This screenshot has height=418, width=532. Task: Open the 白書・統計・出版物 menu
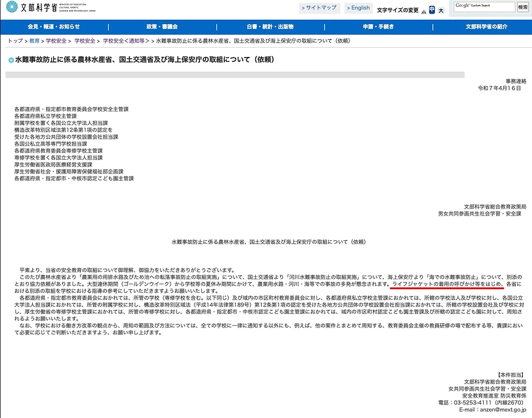point(271,27)
